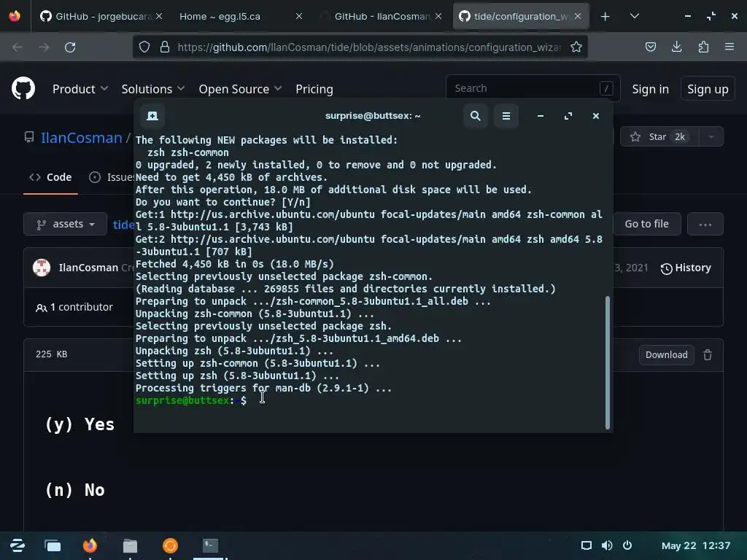
Task: Select the Code tab
Action: coord(50,177)
